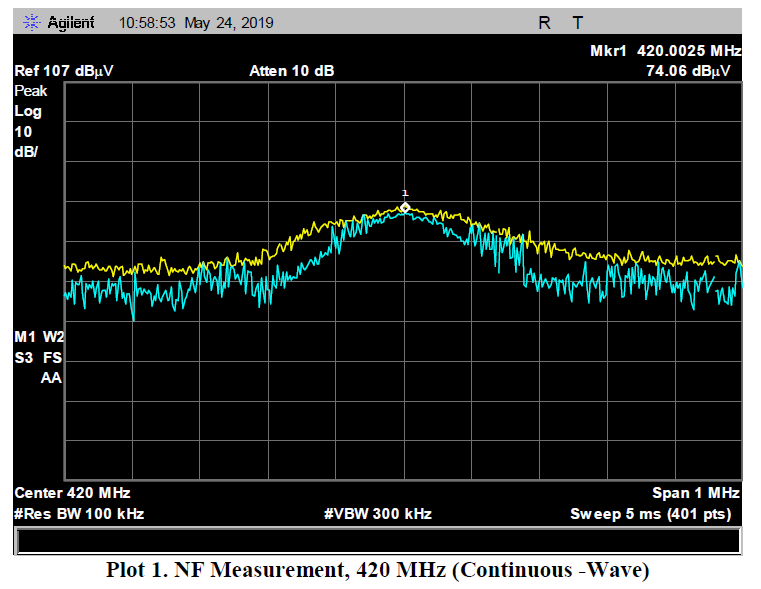The width and height of the screenshot is (761, 589).
Task: Click the 'Peak' detector label
Action: pos(31,91)
